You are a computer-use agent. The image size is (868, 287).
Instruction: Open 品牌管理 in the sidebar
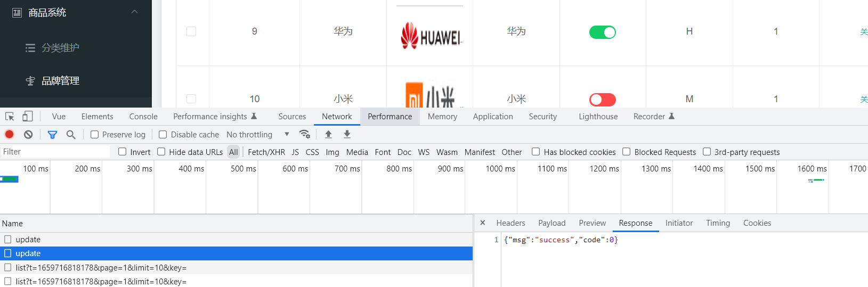coord(60,81)
